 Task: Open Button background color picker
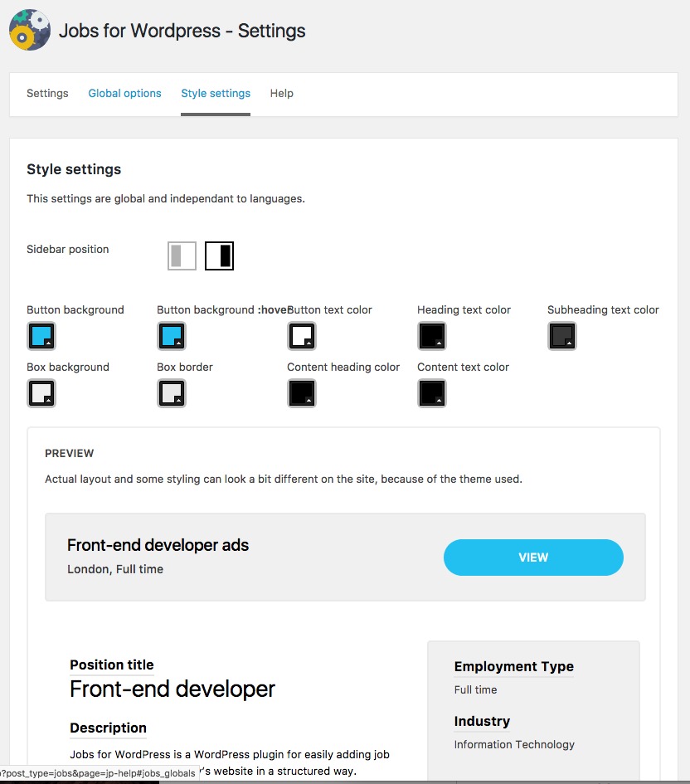tap(41, 336)
